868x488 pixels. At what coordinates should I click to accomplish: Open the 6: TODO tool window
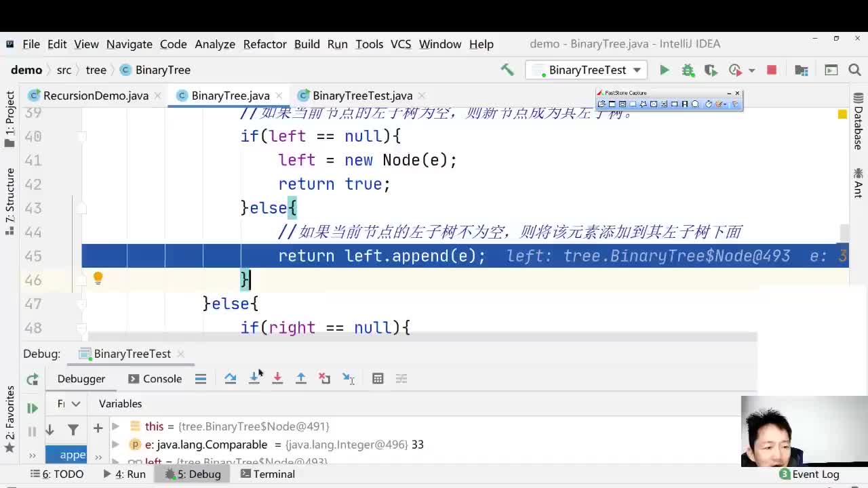click(x=57, y=474)
